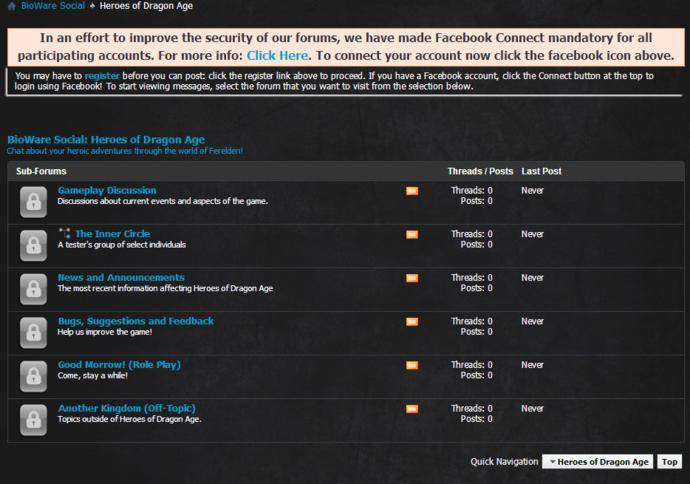Click Bugs, Suggestions and Feedback lock icon
This screenshot has height=484, width=690.
(33, 333)
